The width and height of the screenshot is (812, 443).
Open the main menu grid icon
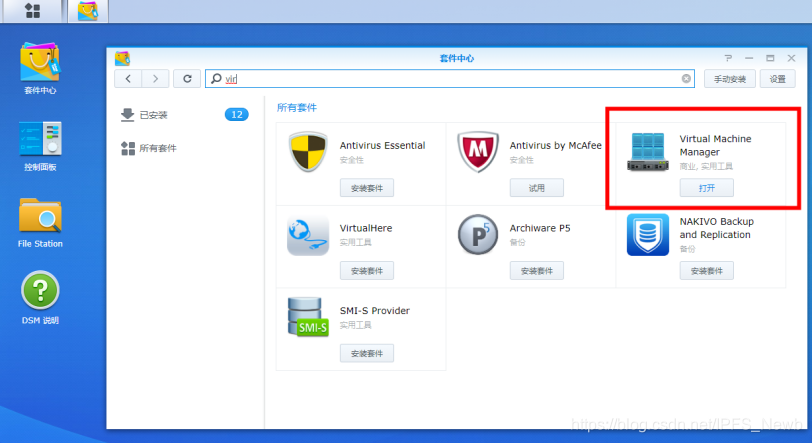pos(33,11)
